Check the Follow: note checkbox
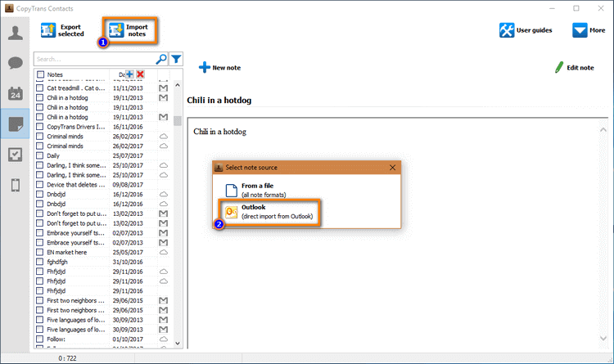614x364 pixels. [39, 339]
